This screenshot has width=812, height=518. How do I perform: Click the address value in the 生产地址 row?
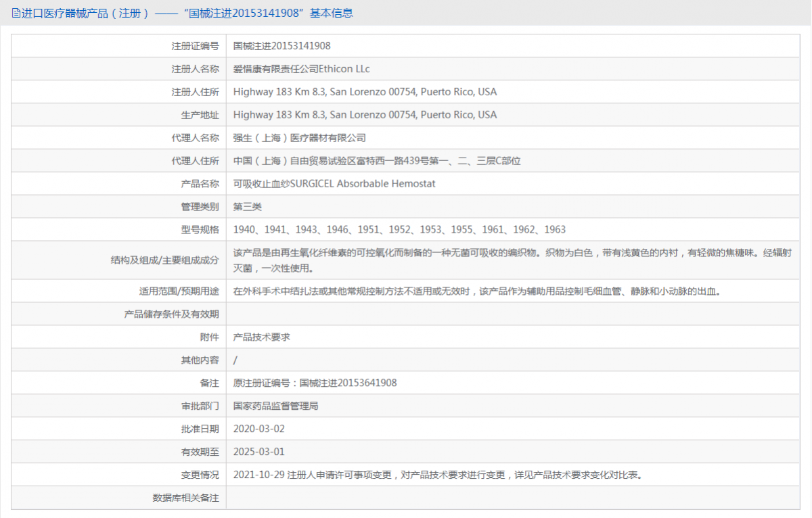click(x=365, y=115)
